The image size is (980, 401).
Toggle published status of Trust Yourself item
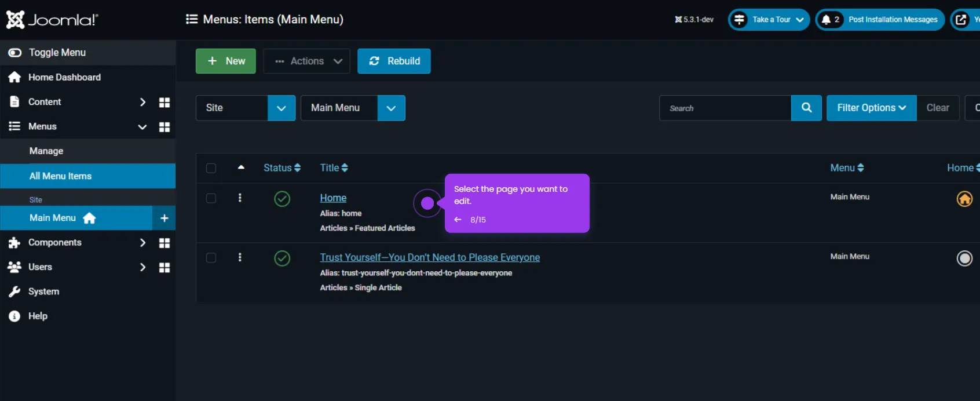pos(282,258)
